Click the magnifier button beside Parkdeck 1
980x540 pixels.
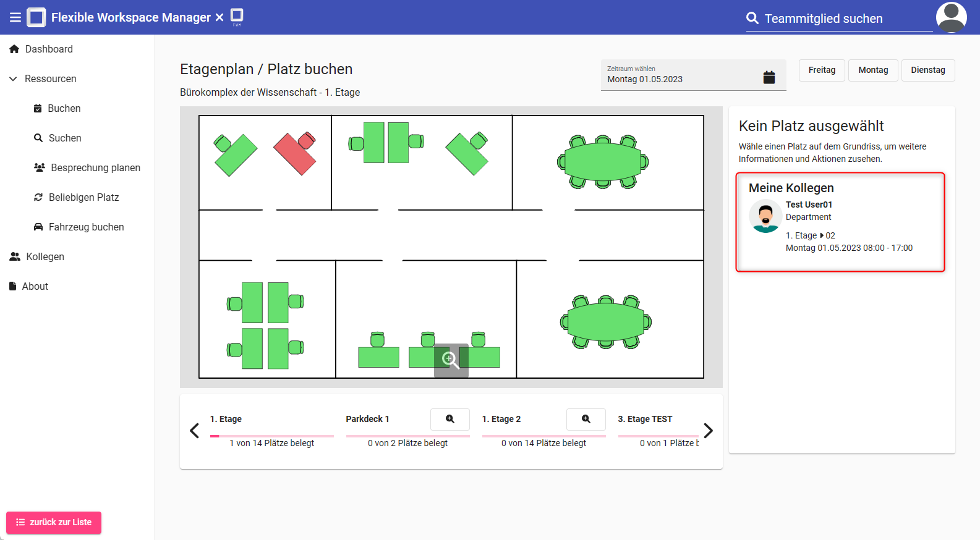(x=450, y=419)
